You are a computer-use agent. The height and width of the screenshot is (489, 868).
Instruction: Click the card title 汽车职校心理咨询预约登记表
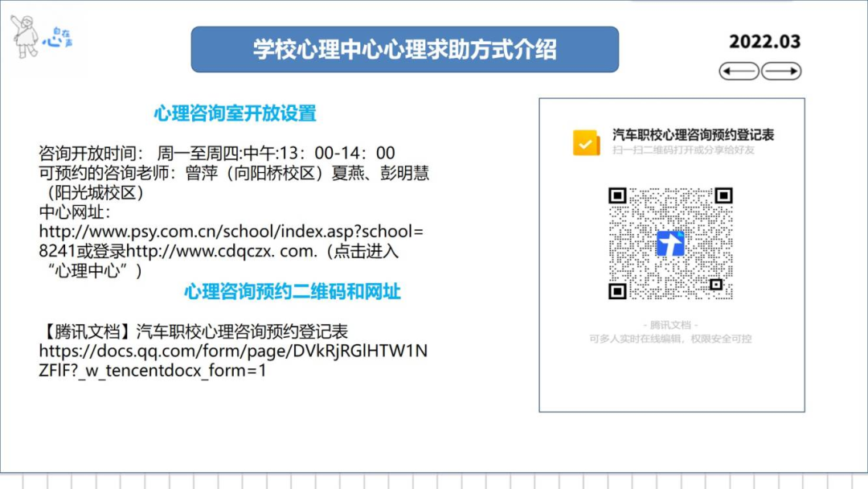point(693,134)
